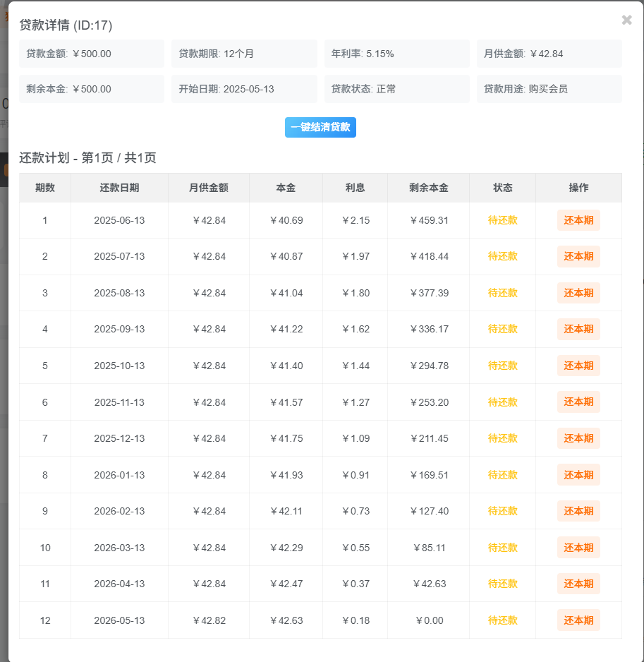Click 还本期 for period 7
The image size is (644, 662).
click(578, 438)
